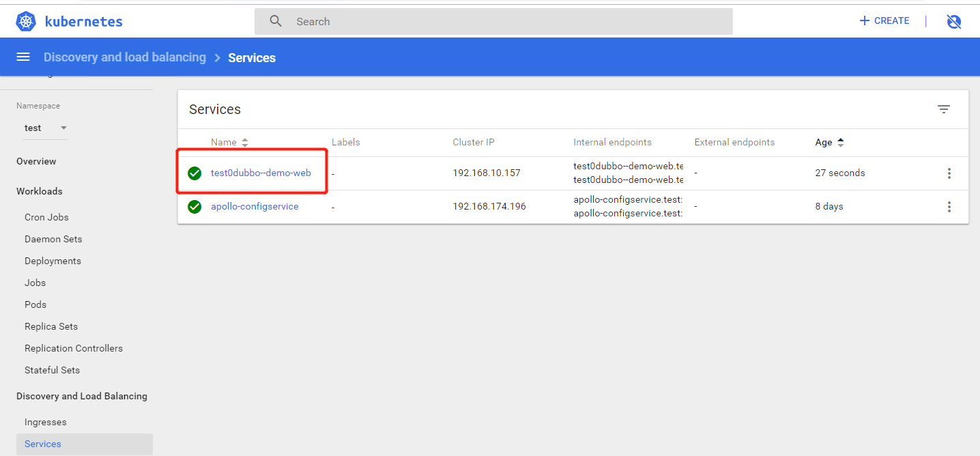The image size is (980, 456).
Task: Open actions menu for apollo-configservice row
Action: click(x=949, y=207)
